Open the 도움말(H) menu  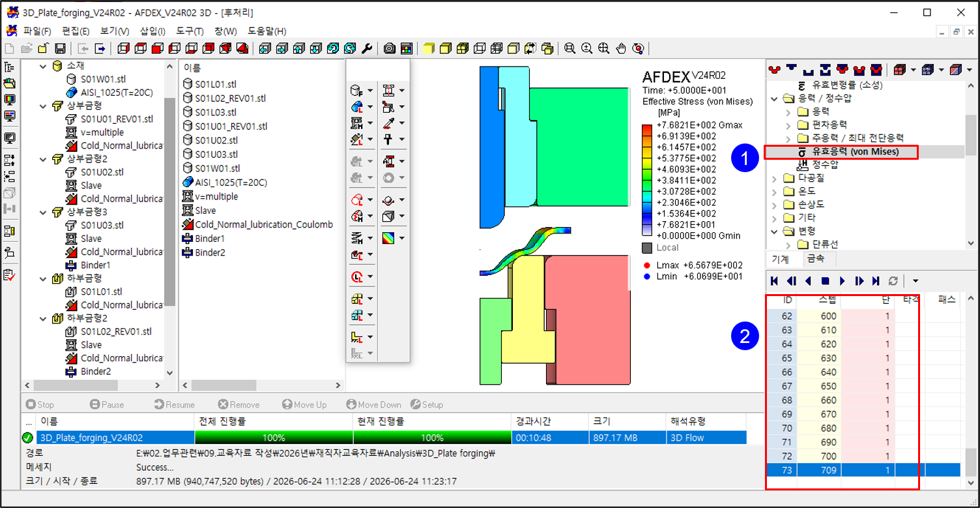click(267, 31)
